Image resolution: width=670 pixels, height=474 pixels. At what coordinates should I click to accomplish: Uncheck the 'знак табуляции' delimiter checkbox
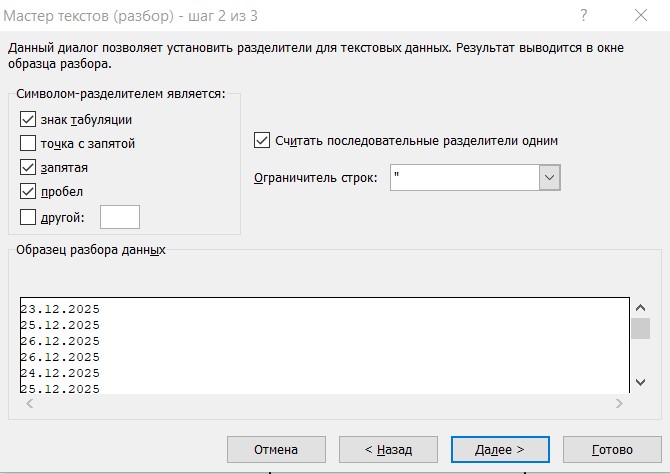pos(28,119)
